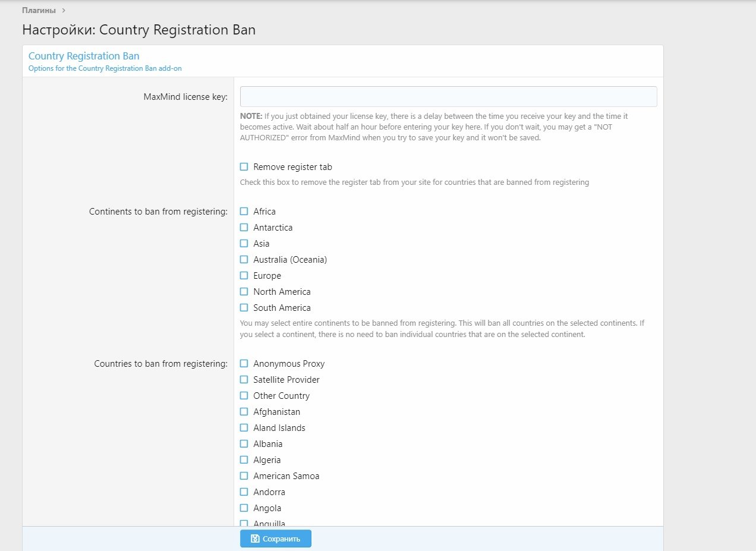Viewport: 756px width, 551px height.
Task: Select the American Samoa checkbox
Action: coord(244,476)
